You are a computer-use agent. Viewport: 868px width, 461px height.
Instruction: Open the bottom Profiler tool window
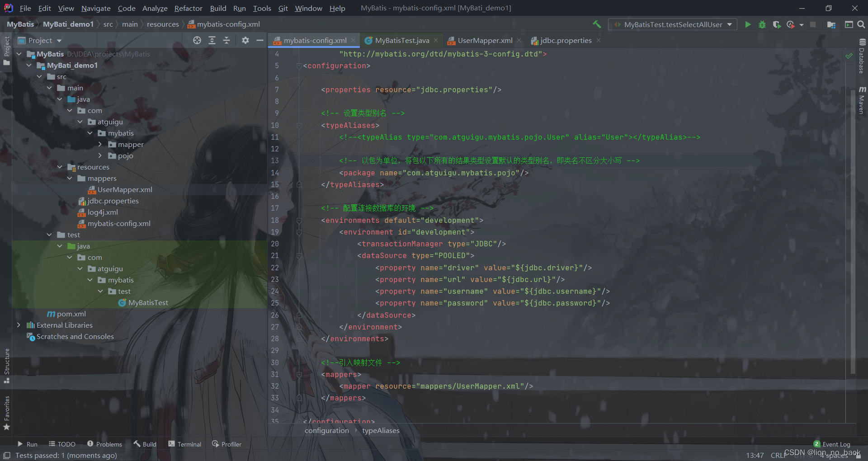click(226, 444)
